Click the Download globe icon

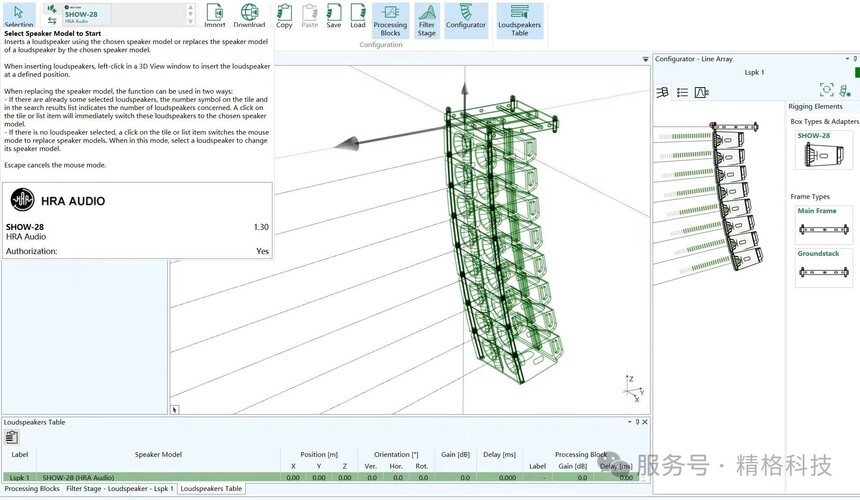(249, 15)
